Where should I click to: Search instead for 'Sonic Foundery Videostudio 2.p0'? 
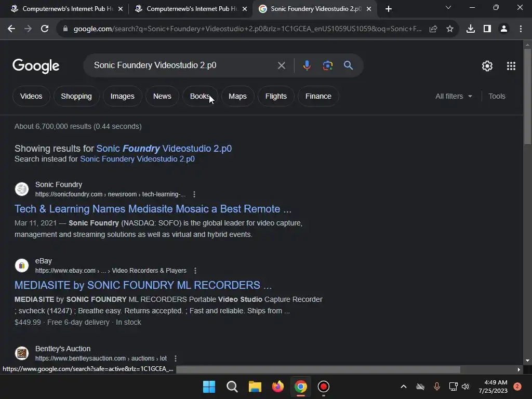pos(137,159)
